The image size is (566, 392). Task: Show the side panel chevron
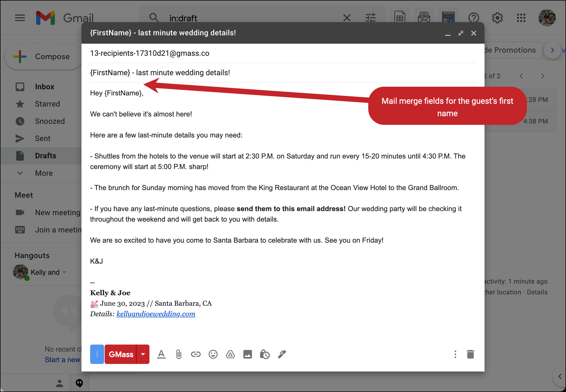[x=560, y=376]
